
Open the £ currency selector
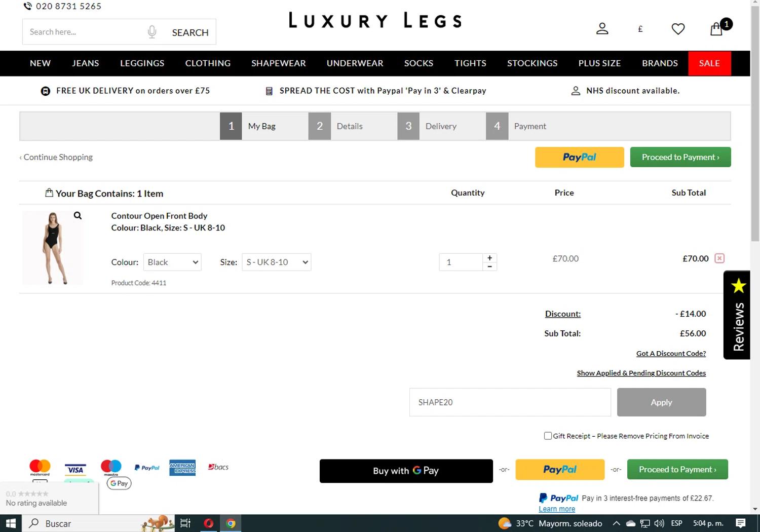(x=640, y=29)
